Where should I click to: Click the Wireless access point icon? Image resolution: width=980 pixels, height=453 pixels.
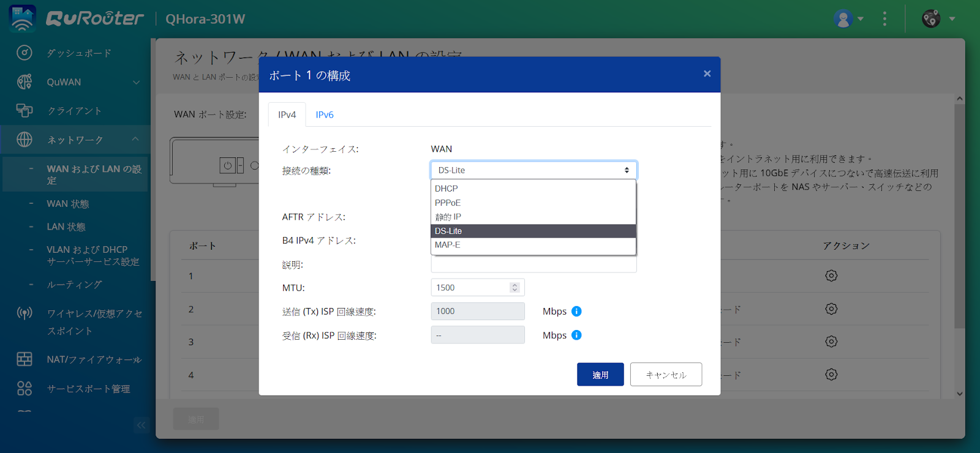point(24,314)
